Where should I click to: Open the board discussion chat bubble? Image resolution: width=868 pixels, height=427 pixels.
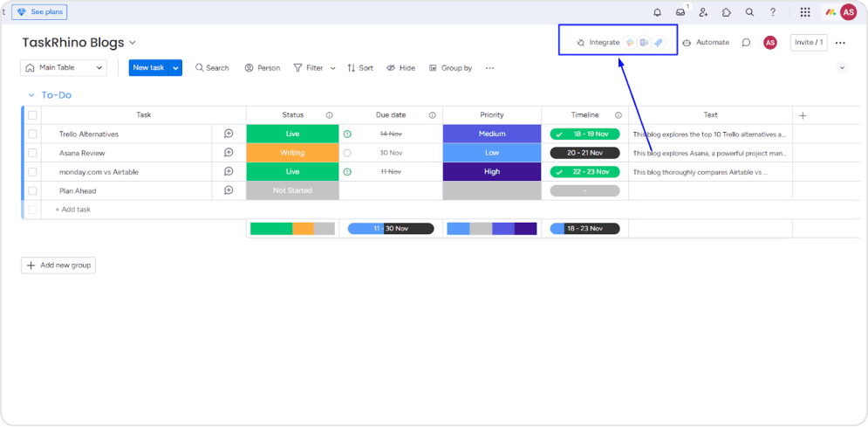[x=746, y=42]
